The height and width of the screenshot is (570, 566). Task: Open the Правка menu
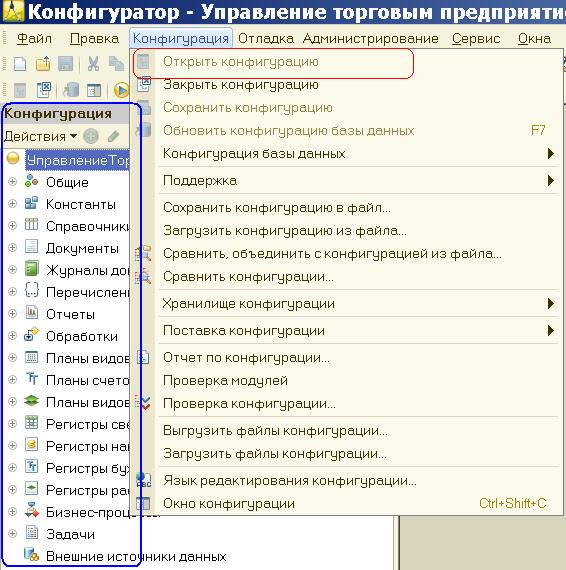94,39
